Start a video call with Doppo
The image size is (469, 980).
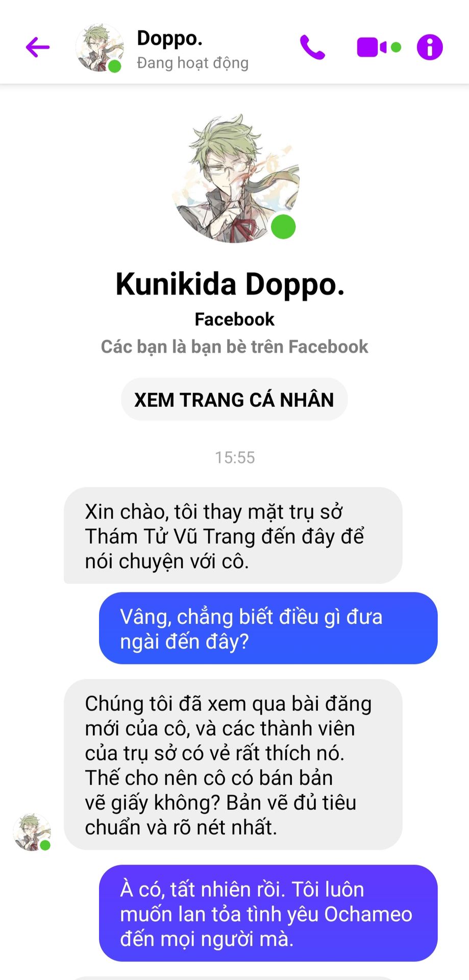[x=372, y=47]
